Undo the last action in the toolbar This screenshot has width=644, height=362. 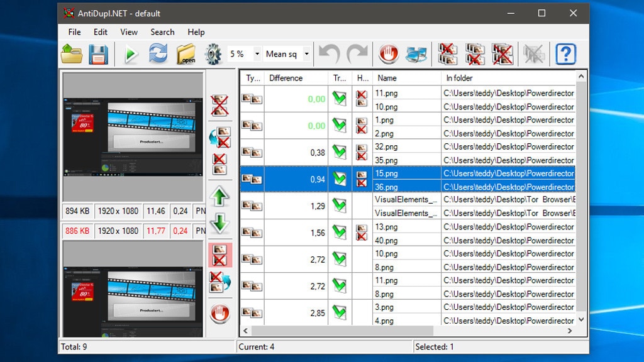click(329, 54)
